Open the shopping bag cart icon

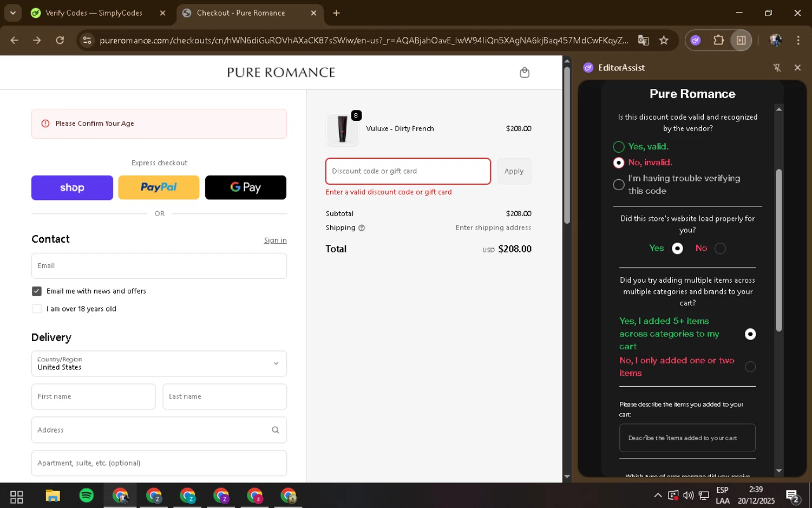[x=524, y=72]
